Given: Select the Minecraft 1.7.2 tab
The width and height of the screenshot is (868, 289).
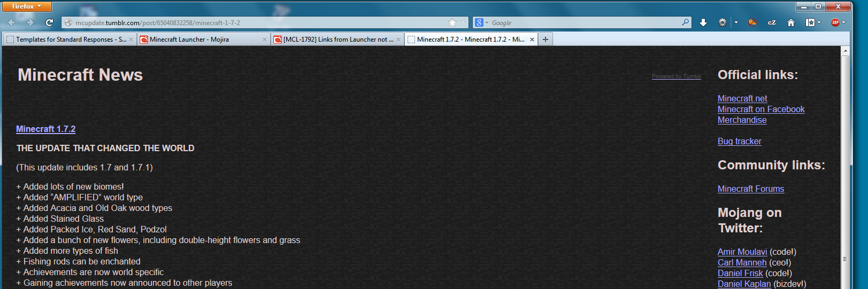Looking at the screenshot, I should pos(471,40).
